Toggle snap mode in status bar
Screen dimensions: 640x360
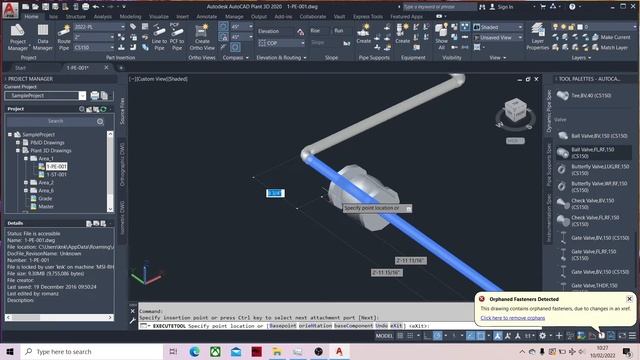(410, 336)
